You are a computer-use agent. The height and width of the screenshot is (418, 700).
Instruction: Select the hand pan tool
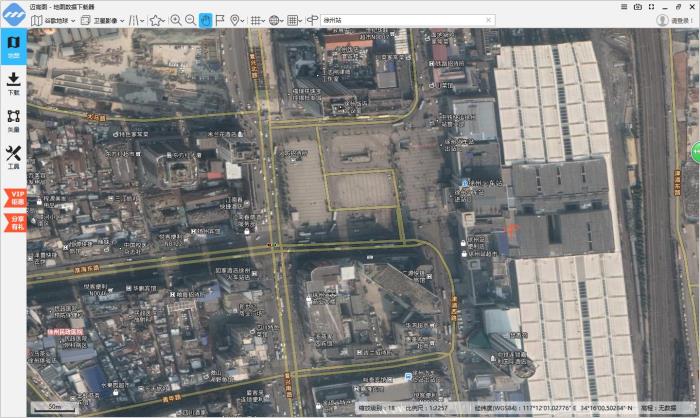[x=205, y=20]
